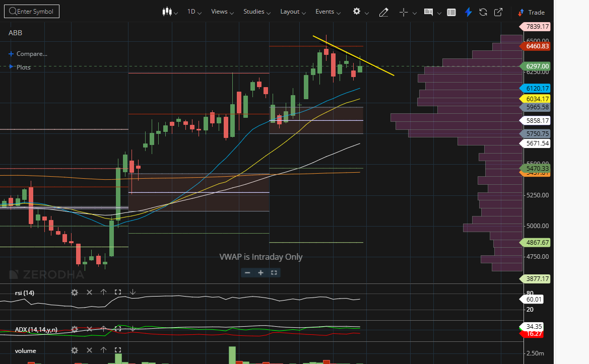Viewport: 589px width, 364px height.
Task: Click the 5671.54 price label
Action: pos(535,143)
